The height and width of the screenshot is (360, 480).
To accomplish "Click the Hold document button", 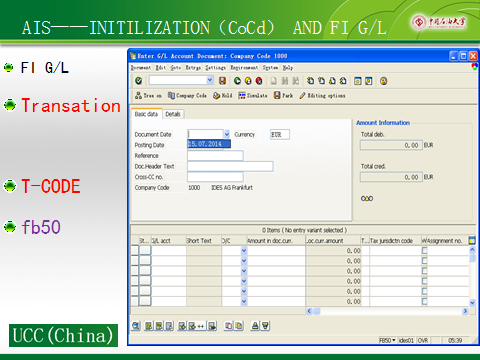I will 223,96.
